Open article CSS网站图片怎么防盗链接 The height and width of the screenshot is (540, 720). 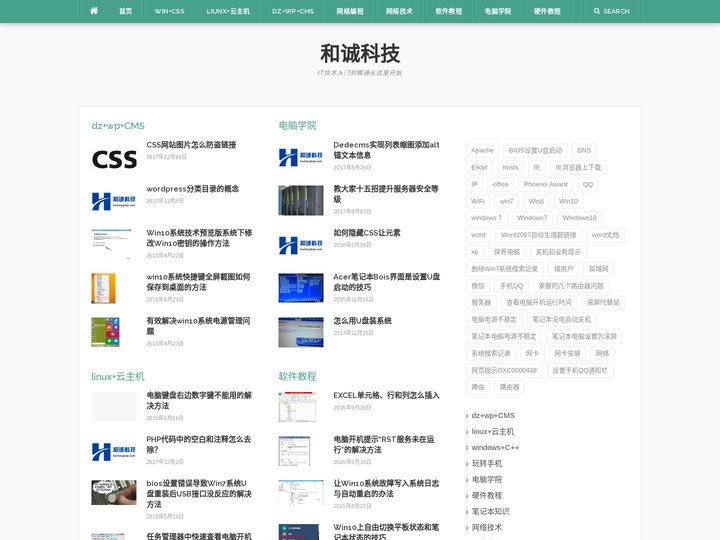point(191,145)
